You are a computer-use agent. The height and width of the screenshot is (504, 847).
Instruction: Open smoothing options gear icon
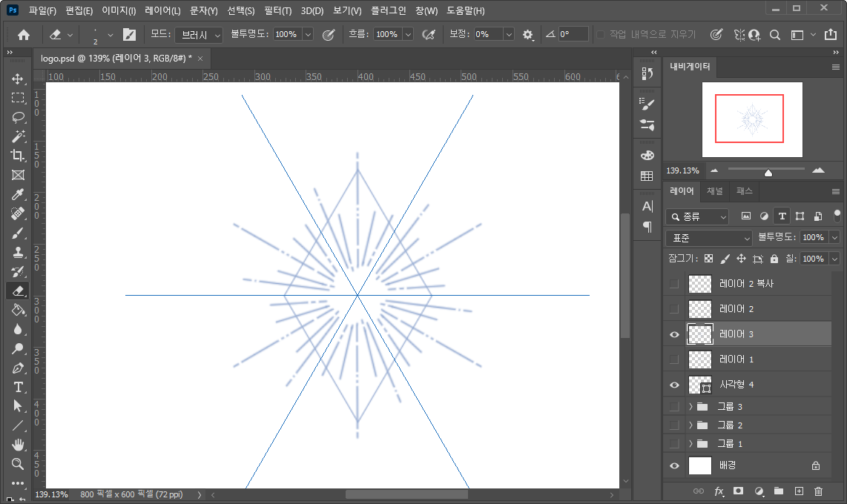[528, 35]
